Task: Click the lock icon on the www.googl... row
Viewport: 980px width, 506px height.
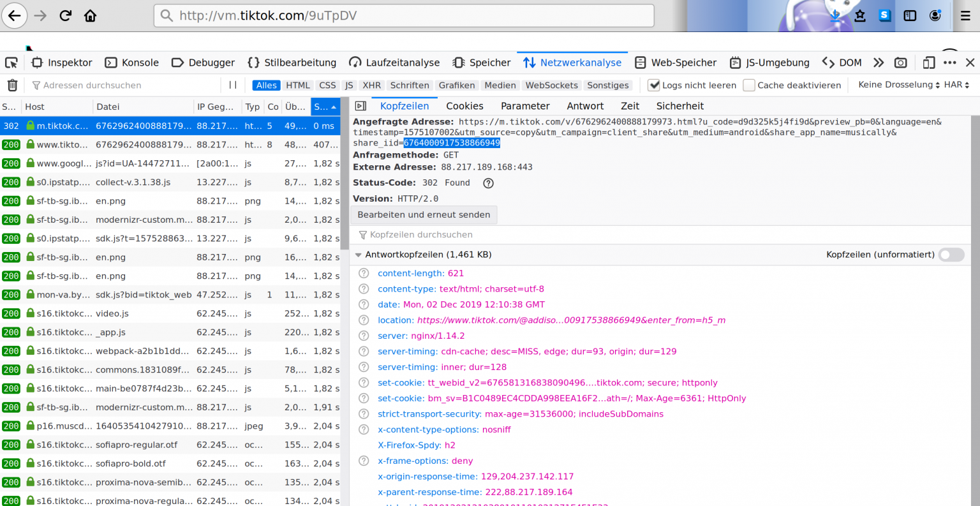Action: (30, 163)
